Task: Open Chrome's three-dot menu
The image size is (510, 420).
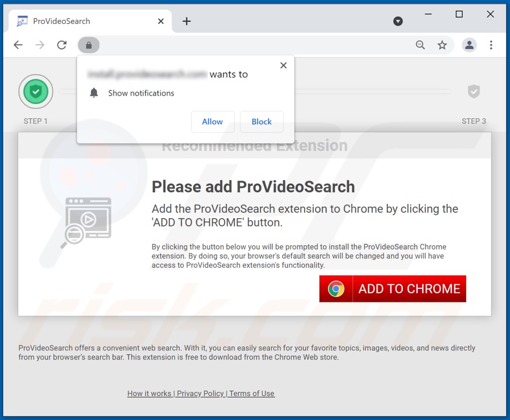Action: pos(491,45)
